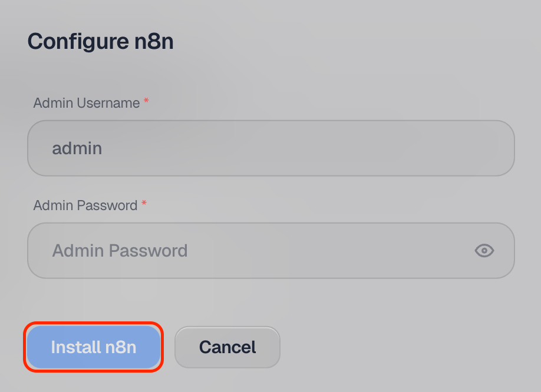Click the 'Admin Password' placeholder text
541x392 pixels.
[120, 250]
